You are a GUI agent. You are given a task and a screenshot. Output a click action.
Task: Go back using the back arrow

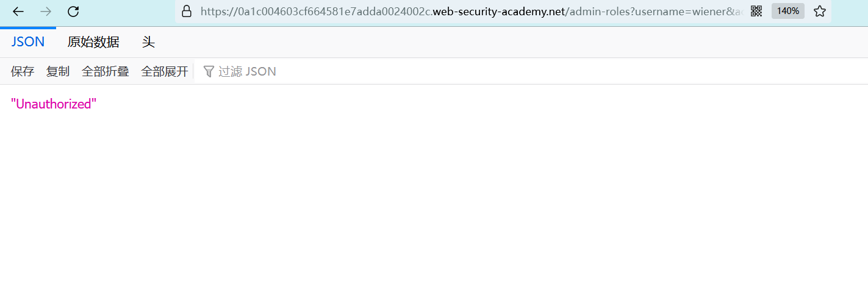18,11
